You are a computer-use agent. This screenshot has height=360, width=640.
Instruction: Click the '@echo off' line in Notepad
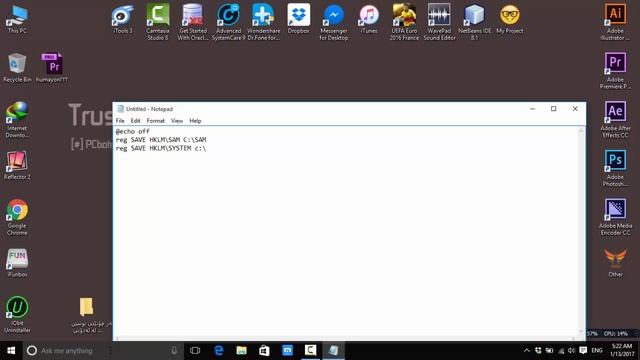click(133, 131)
